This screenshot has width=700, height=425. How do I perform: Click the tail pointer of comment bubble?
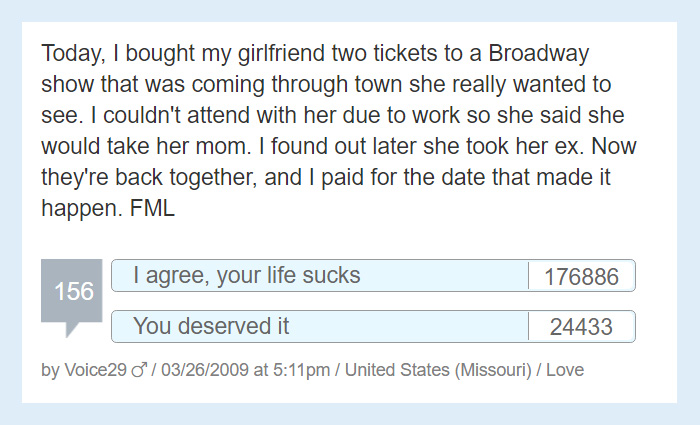click(x=71, y=329)
